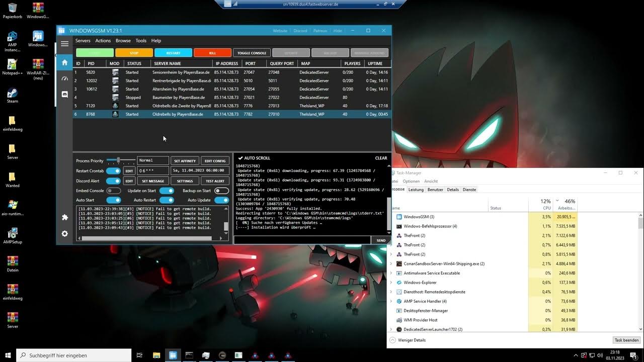Click the orange STOP button
This screenshot has height=362, width=644.
(x=134, y=53)
